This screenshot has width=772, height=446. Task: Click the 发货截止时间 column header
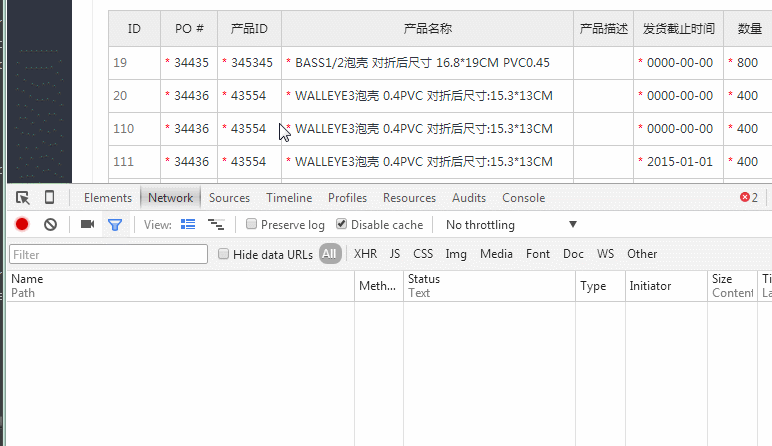coord(678,29)
